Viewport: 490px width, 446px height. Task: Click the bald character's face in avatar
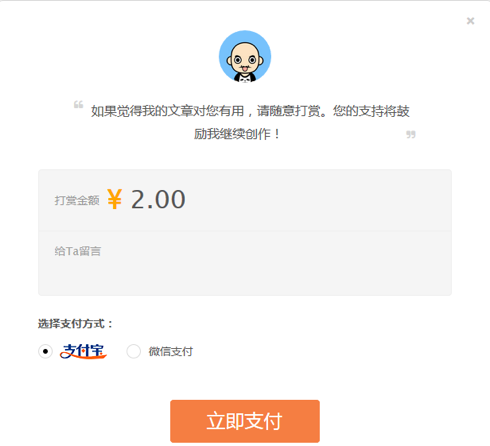[x=245, y=58]
